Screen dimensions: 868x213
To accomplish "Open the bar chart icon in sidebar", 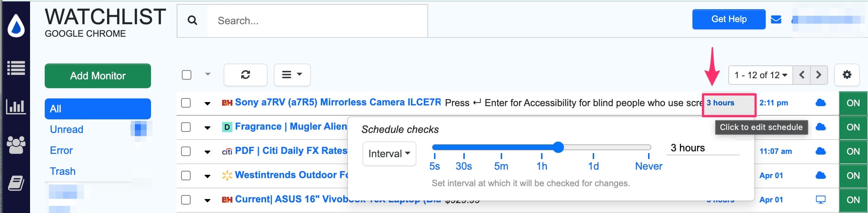I will click(x=16, y=107).
